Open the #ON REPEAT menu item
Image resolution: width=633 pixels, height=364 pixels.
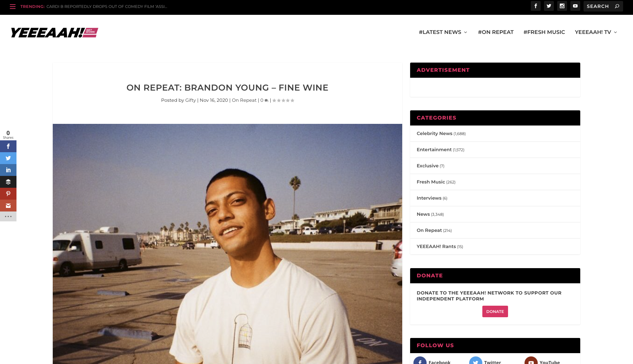[x=496, y=32]
